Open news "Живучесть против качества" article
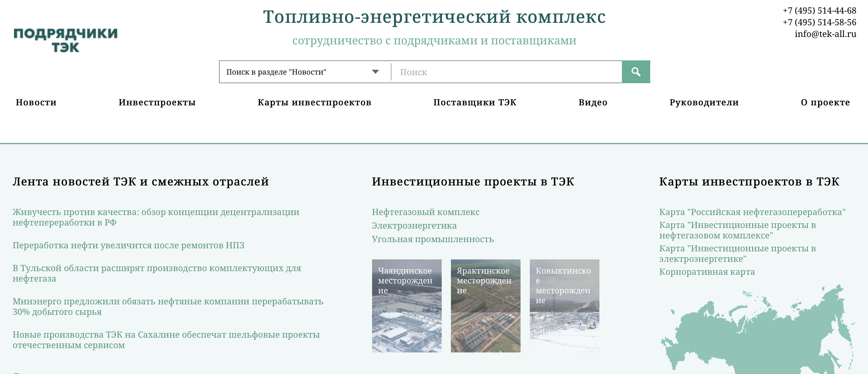The height and width of the screenshot is (374, 868). [156, 217]
